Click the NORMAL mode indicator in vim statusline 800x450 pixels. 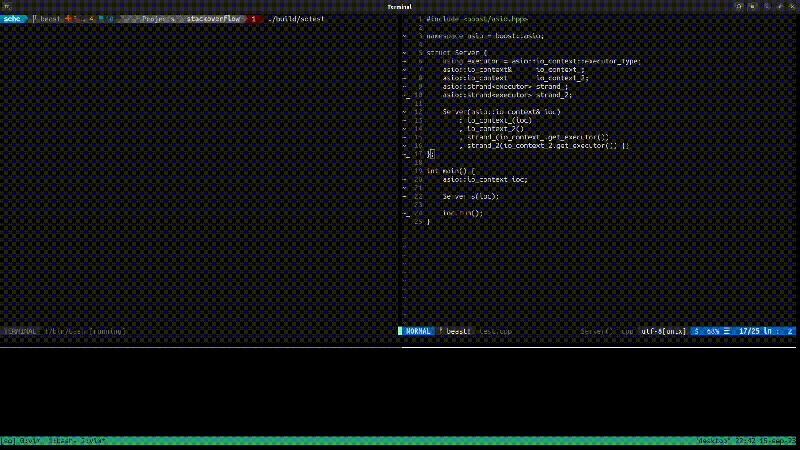coord(418,331)
